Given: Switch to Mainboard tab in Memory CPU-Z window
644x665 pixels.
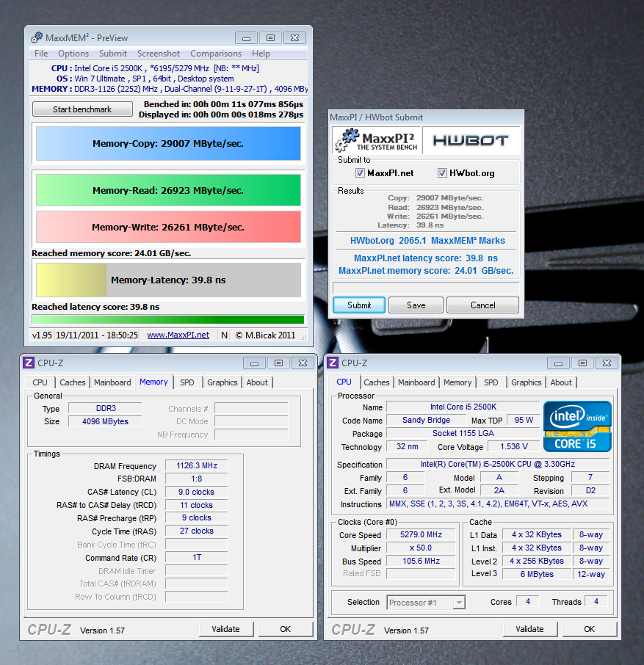Looking at the screenshot, I should (112, 382).
